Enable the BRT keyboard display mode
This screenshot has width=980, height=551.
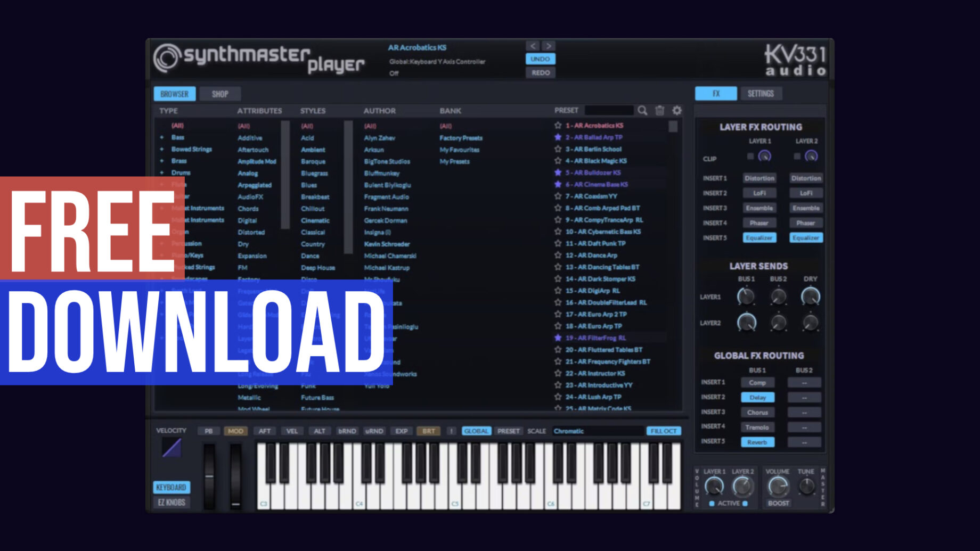coord(428,431)
